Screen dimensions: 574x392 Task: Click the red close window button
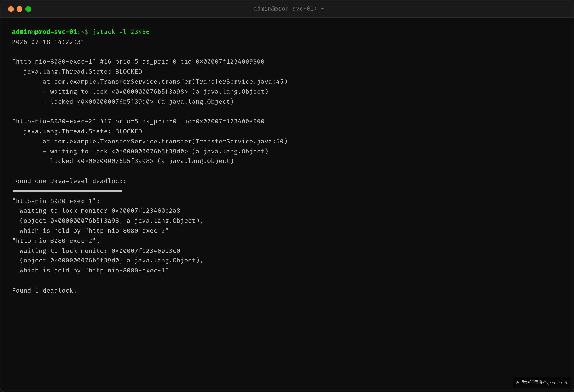point(11,9)
